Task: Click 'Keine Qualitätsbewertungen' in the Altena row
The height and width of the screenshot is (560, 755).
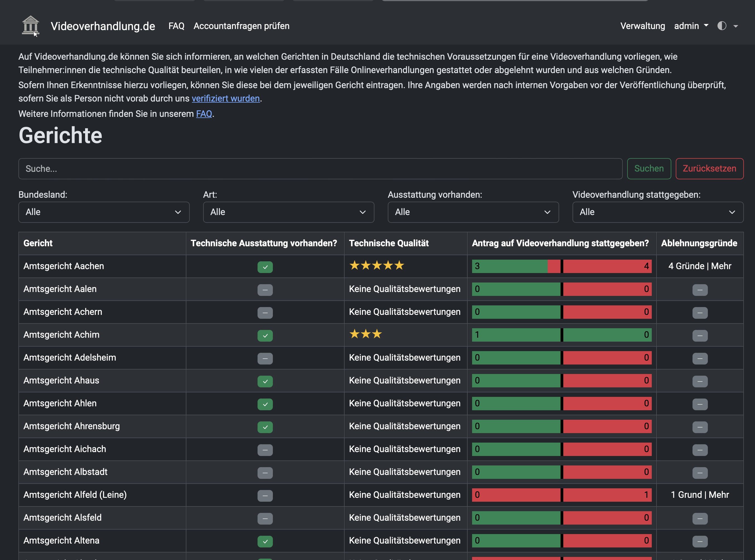Action: pyautogui.click(x=405, y=541)
